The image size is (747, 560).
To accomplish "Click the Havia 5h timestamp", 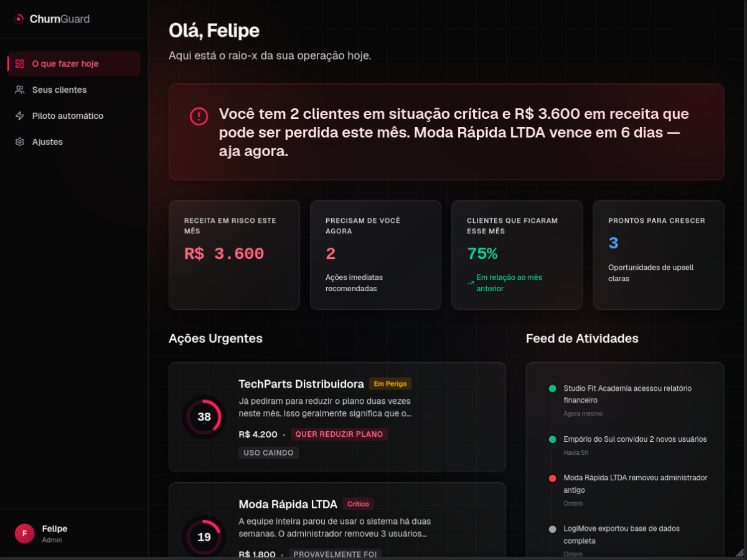I will [576, 452].
